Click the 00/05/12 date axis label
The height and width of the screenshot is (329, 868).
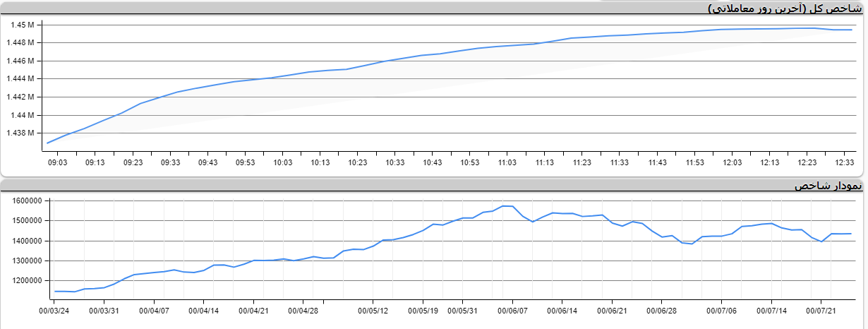tap(373, 310)
